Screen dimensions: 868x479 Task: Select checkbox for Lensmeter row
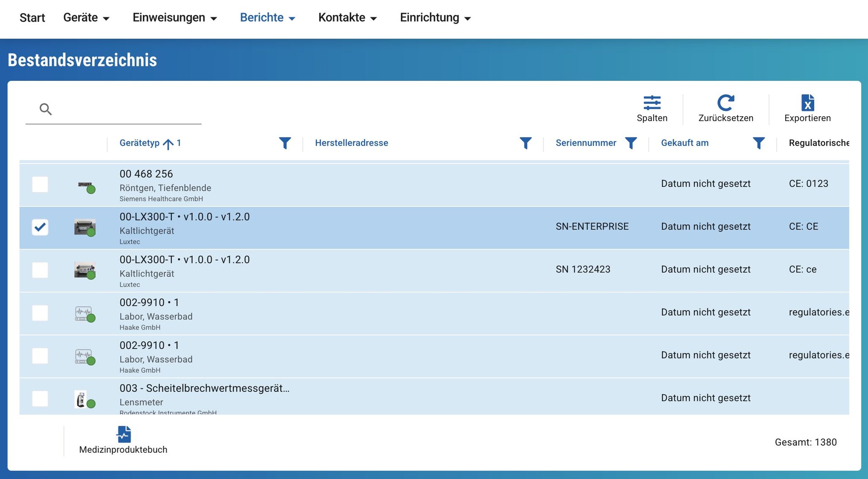point(40,399)
